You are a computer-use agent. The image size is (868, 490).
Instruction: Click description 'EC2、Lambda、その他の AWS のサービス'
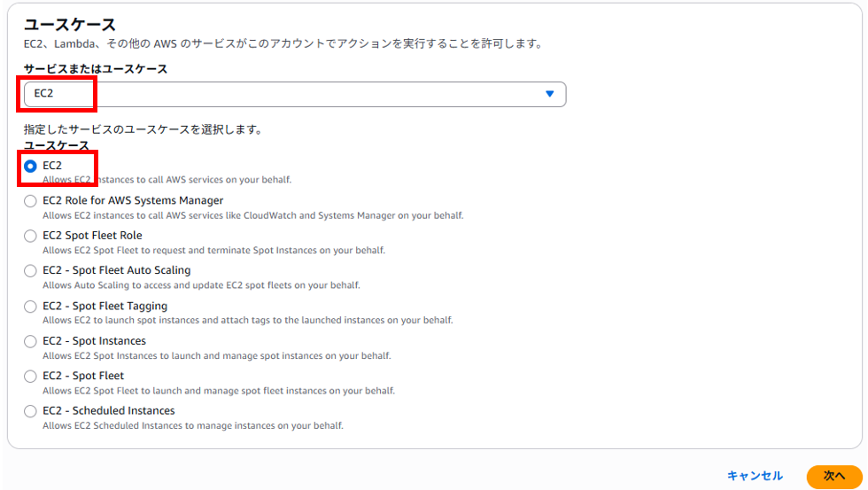click(x=283, y=43)
